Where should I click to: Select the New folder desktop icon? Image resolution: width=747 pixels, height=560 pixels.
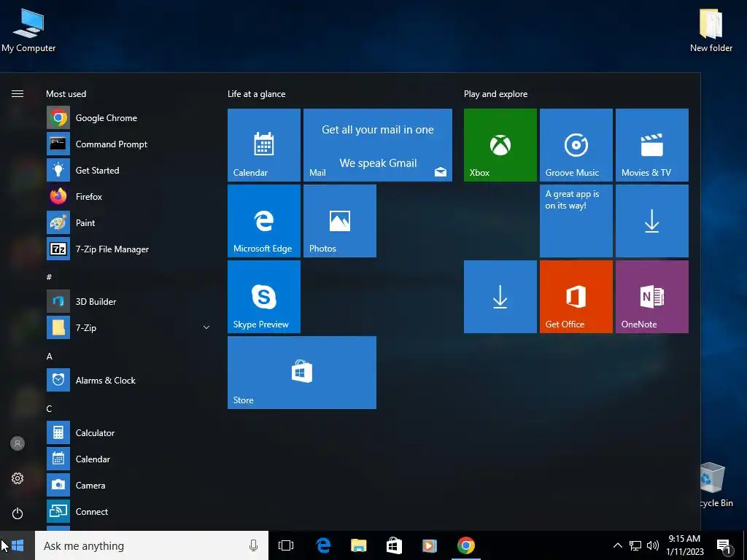point(711,30)
